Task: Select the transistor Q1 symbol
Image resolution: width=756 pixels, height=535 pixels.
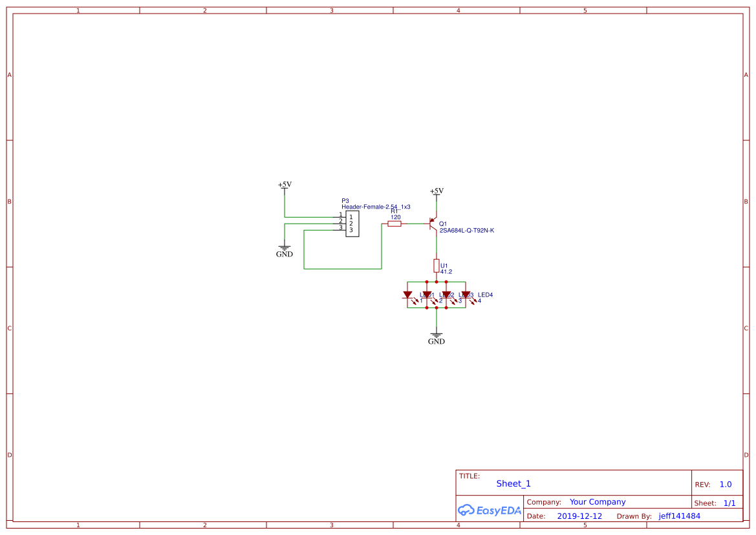Action: (x=432, y=224)
